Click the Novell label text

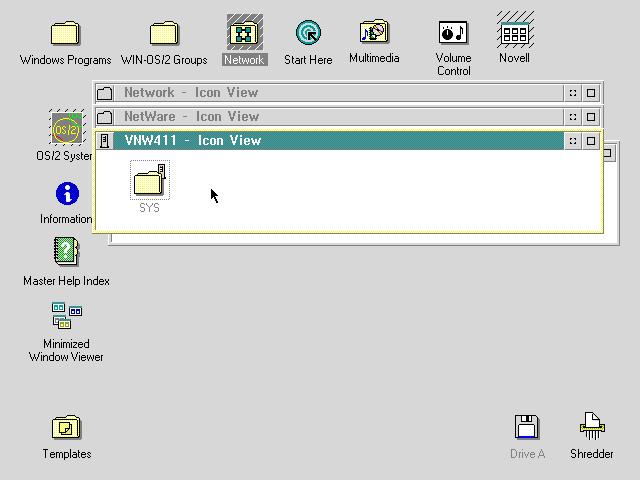click(514, 58)
